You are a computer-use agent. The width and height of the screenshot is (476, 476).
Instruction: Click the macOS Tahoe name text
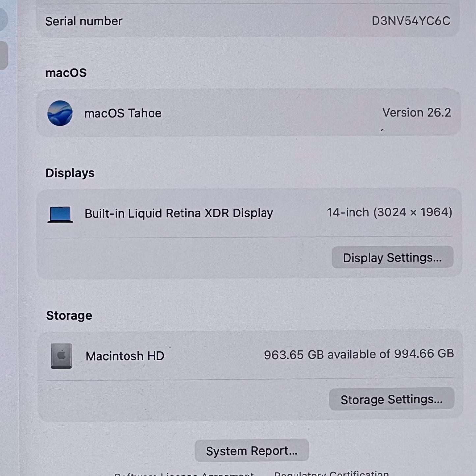123,113
